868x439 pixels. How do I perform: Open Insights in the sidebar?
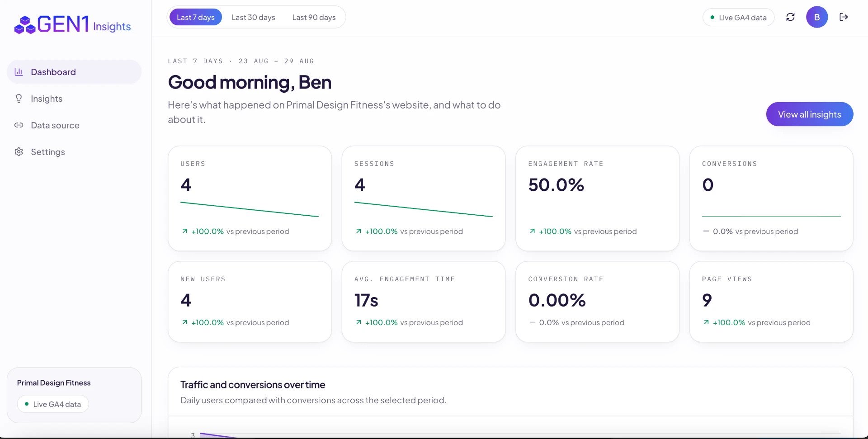click(74, 99)
